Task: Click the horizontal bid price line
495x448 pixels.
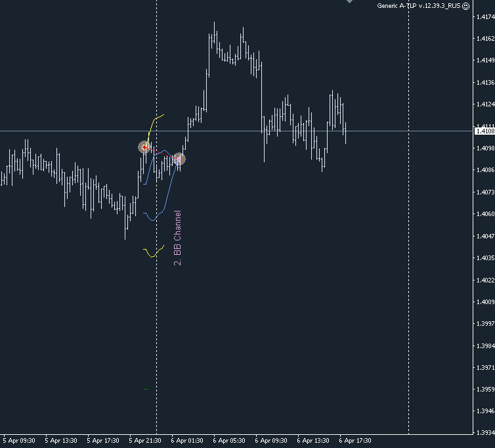Action: 236,131
